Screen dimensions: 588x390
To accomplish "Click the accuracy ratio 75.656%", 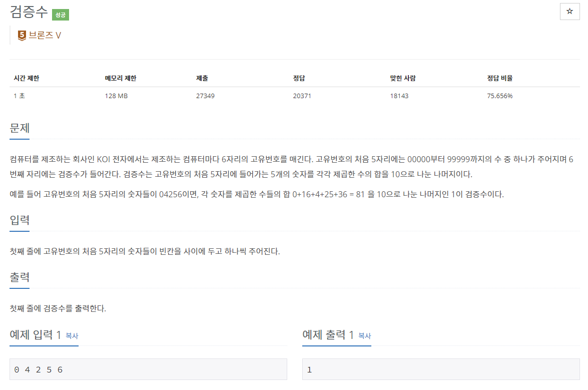I will pyautogui.click(x=499, y=96).
